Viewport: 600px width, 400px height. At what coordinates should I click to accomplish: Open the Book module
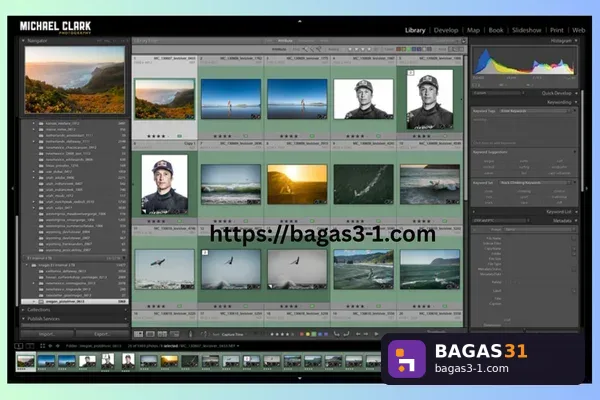tap(496, 30)
